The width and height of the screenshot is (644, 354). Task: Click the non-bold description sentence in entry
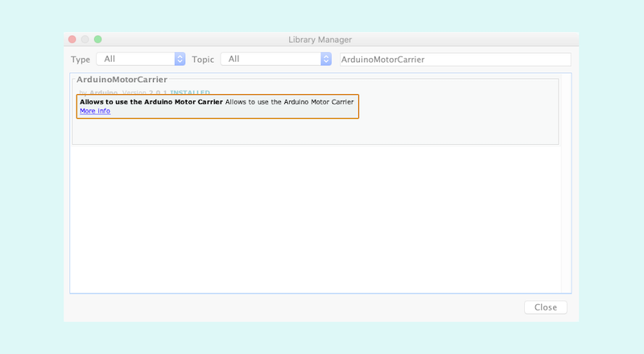[290, 102]
